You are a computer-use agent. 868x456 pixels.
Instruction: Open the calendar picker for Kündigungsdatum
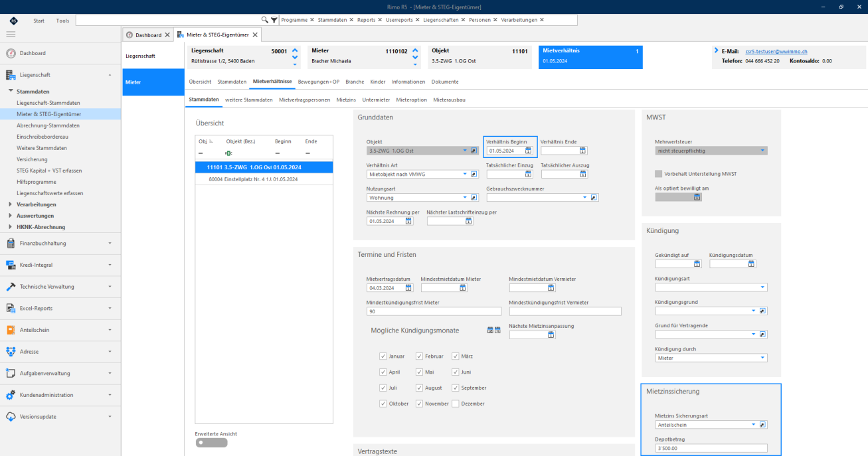point(752,264)
